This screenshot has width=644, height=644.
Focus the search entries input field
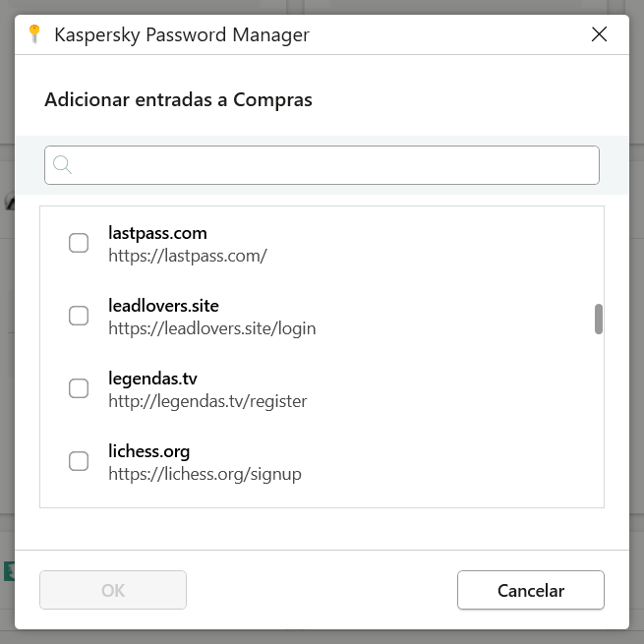334,165
